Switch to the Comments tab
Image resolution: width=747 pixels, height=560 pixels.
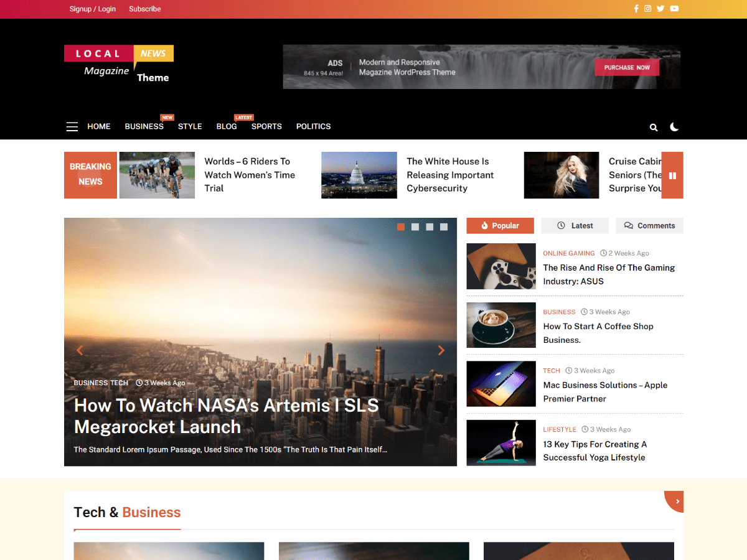click(649, 225)
